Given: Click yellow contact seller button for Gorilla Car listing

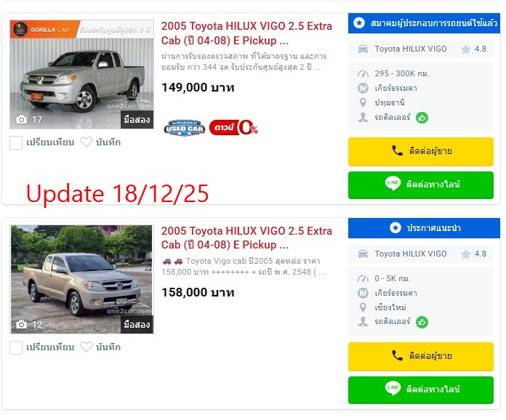Looking at the screenshot, I should pos(420,152).
